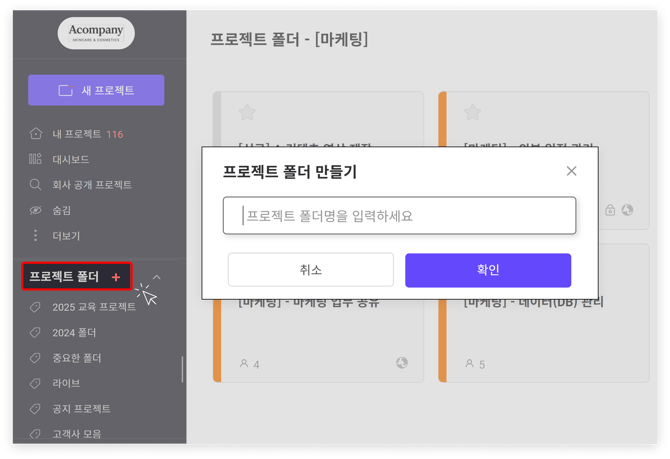Collapse the 프로젝트 폴더 section chevron
This screenshot has width=670, height=459.
pos(157,277)
